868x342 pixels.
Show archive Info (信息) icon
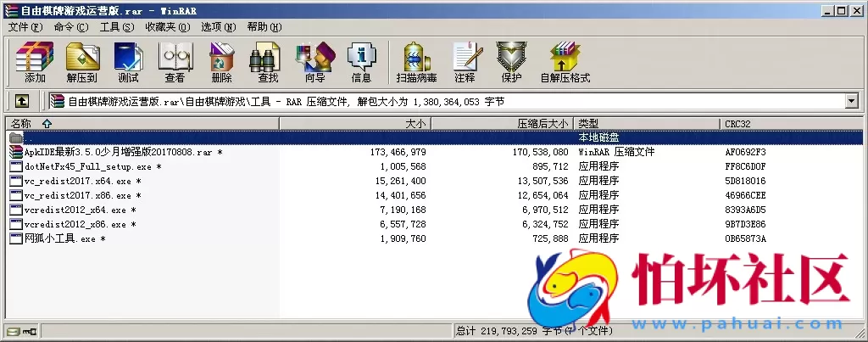pyautogui.click(x=361, y=62)
